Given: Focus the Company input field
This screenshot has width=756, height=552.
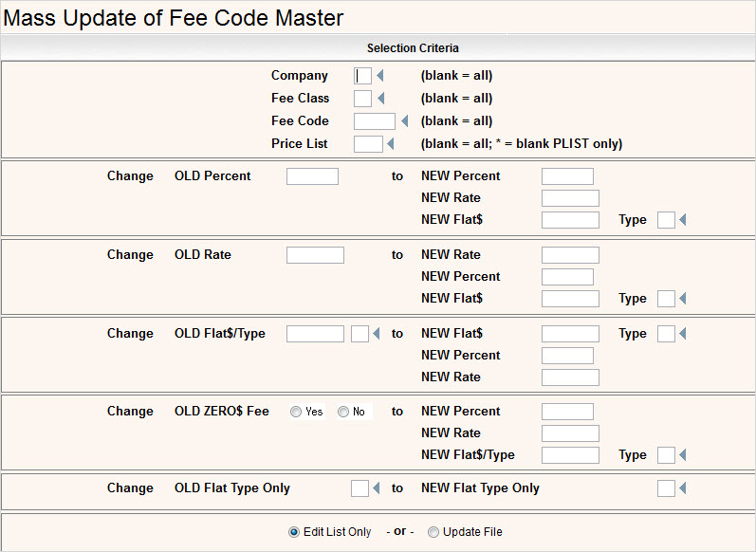Looking at the screenshot, I should 362,76.
